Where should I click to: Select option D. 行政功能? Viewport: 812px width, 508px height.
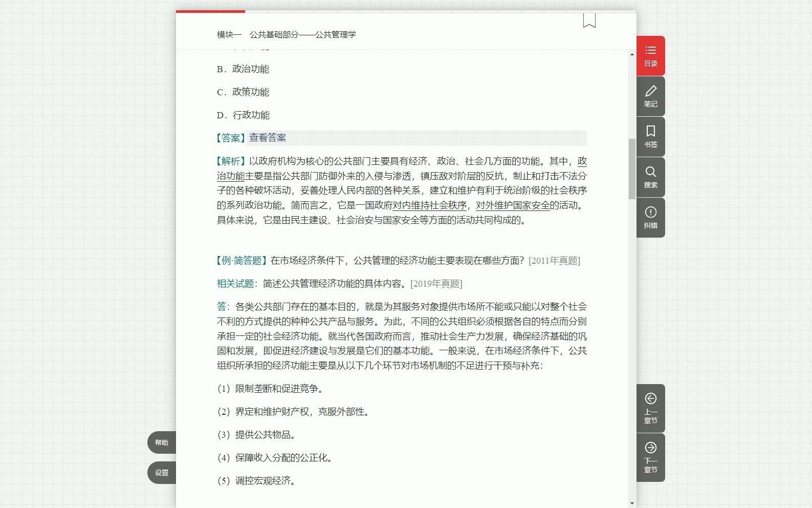(x=243, y=115)
